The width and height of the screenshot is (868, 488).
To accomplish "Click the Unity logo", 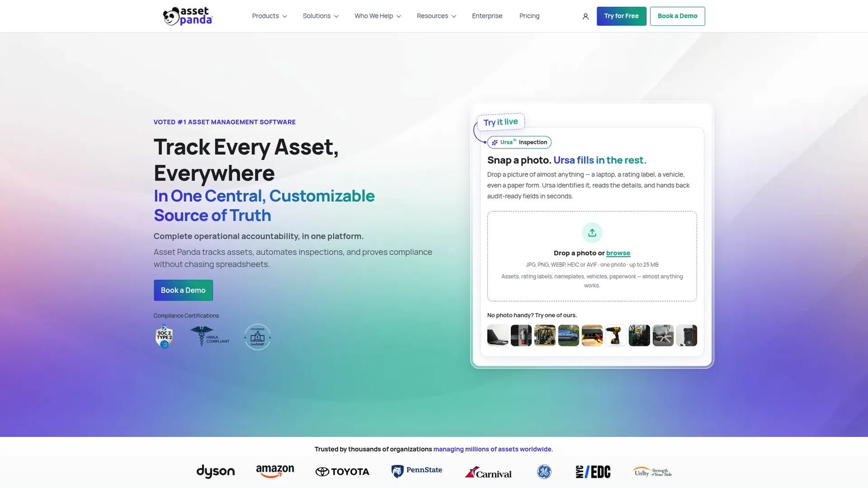I will click(652, 472).
